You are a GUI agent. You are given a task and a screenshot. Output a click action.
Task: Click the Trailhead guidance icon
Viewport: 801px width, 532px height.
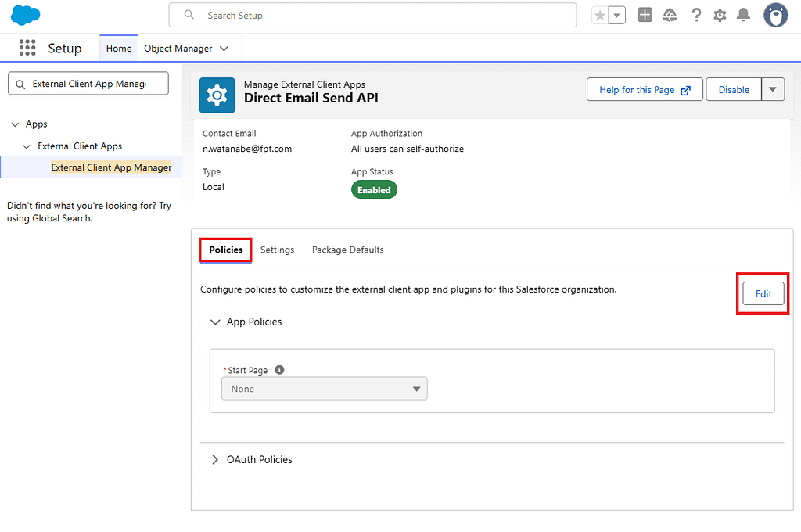tap(670, 15)
